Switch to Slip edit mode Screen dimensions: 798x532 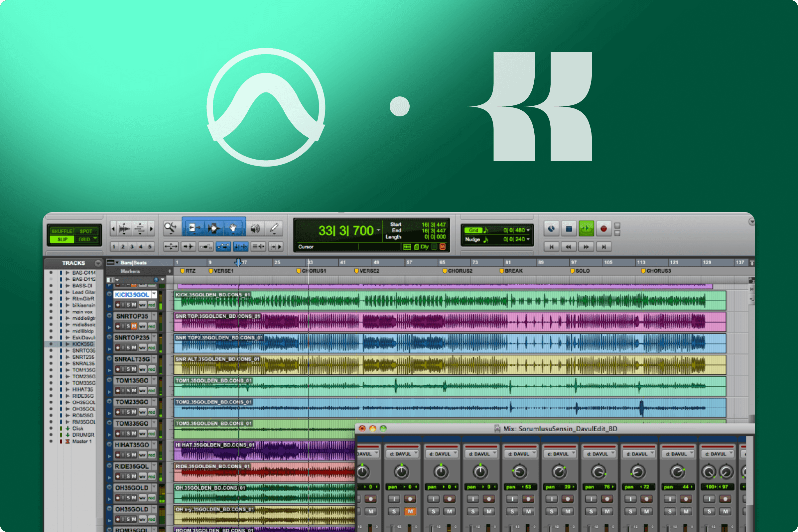(62, 239)
